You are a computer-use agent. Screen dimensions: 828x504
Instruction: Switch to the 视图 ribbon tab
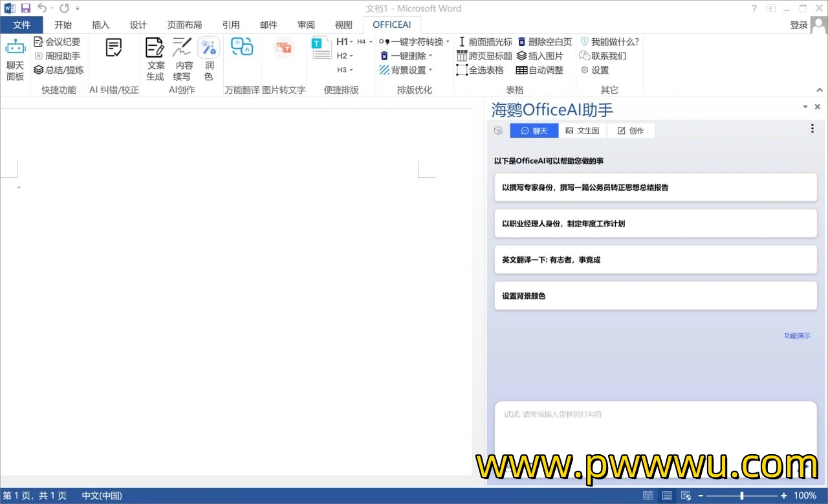click(343, 25)
